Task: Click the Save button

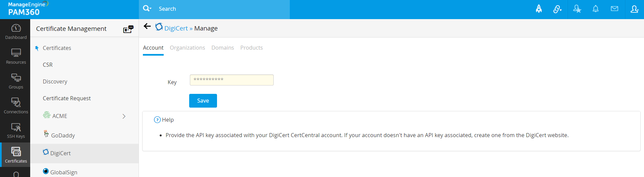Action: coord(203,101)
